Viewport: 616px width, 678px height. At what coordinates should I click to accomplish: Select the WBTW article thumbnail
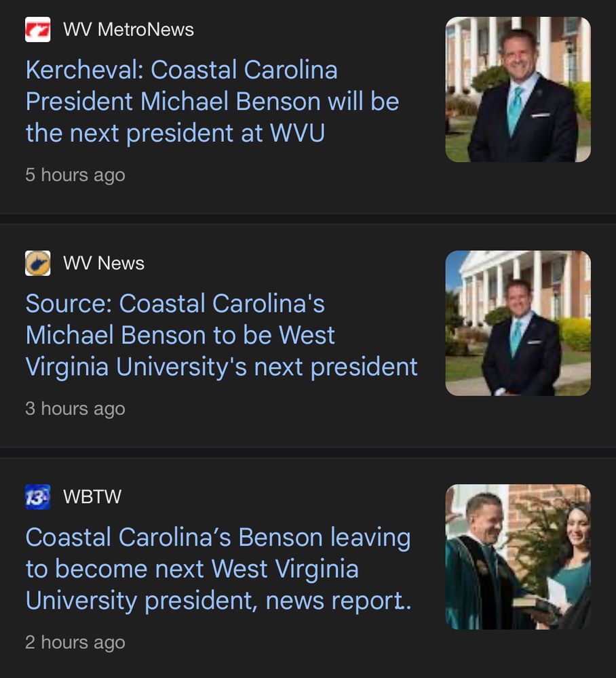click(518, 557)
